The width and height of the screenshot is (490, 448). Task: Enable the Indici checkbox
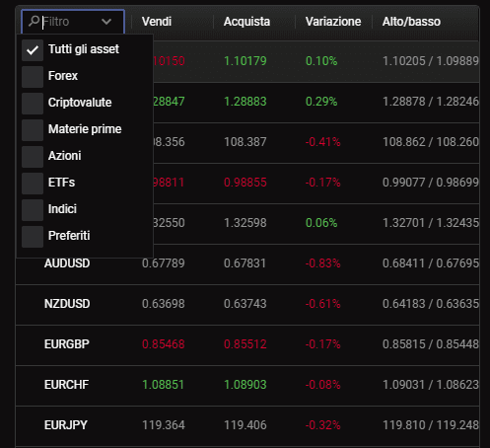tap(33, 210)
